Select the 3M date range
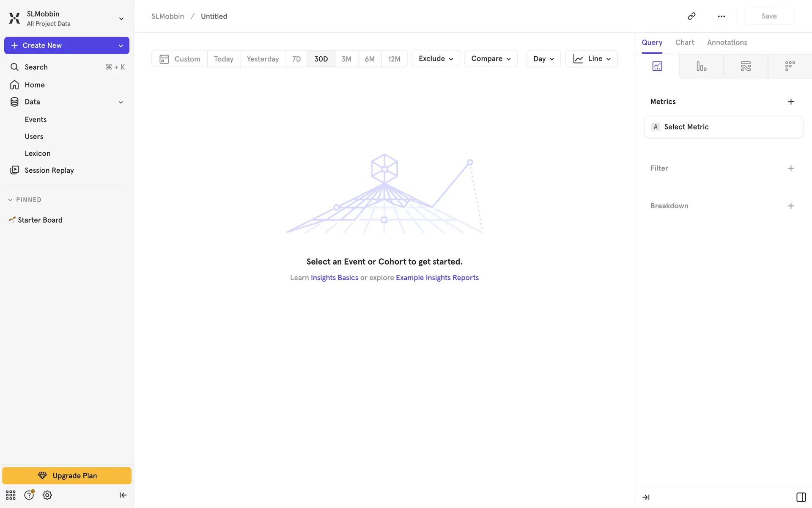Image resolution: width=812 pixels, height=508 pixels. pos(346,59)
